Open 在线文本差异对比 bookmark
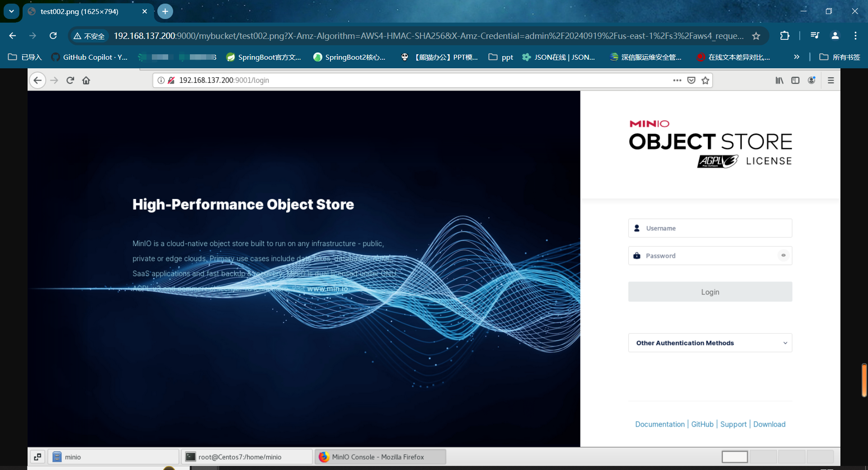 [733, 57]
